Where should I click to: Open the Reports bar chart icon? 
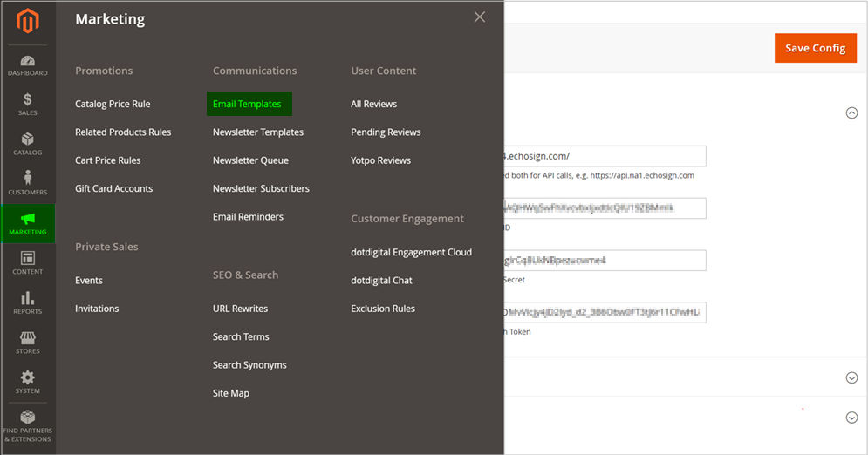tap(28, 302)
